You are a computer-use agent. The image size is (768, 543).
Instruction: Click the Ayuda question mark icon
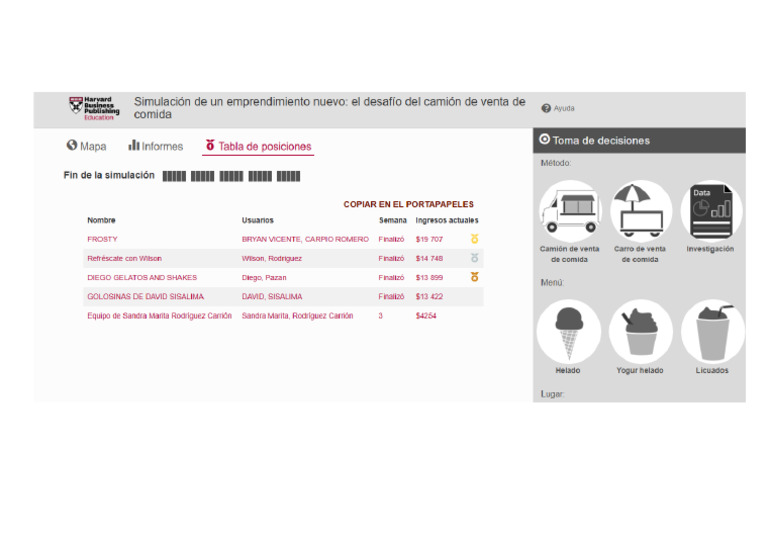point(546,108)
